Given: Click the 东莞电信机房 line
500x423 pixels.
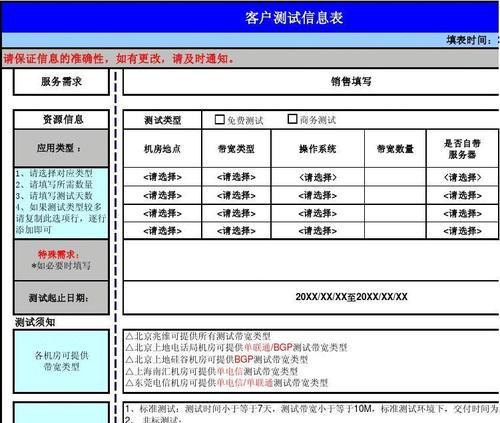Looking at the screenshot, I should (x=227, y=383).
